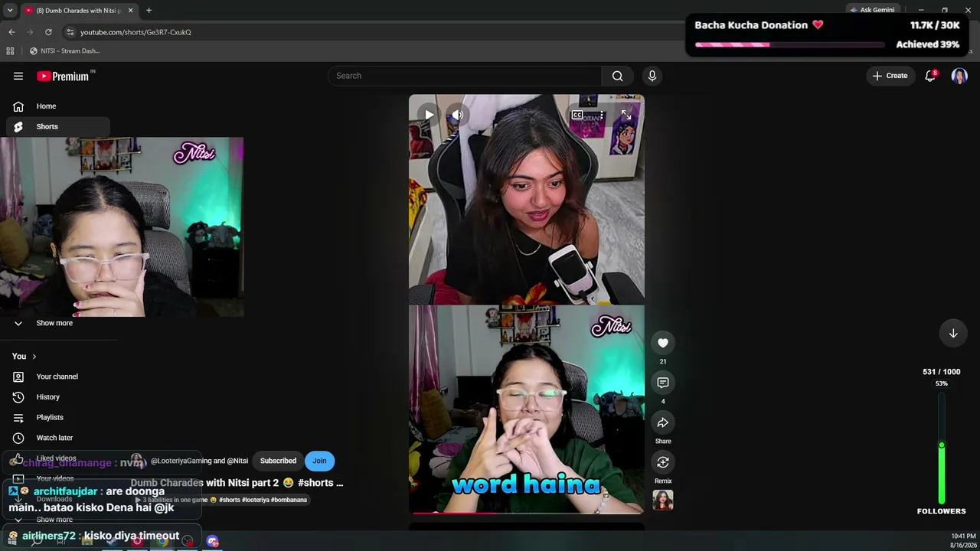Open the Short's title description

[237, 483]
